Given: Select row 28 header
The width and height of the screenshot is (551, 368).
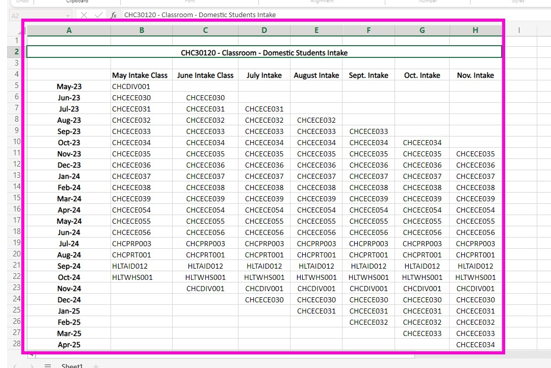Looking at the screenshot, I should click(17, 344).
